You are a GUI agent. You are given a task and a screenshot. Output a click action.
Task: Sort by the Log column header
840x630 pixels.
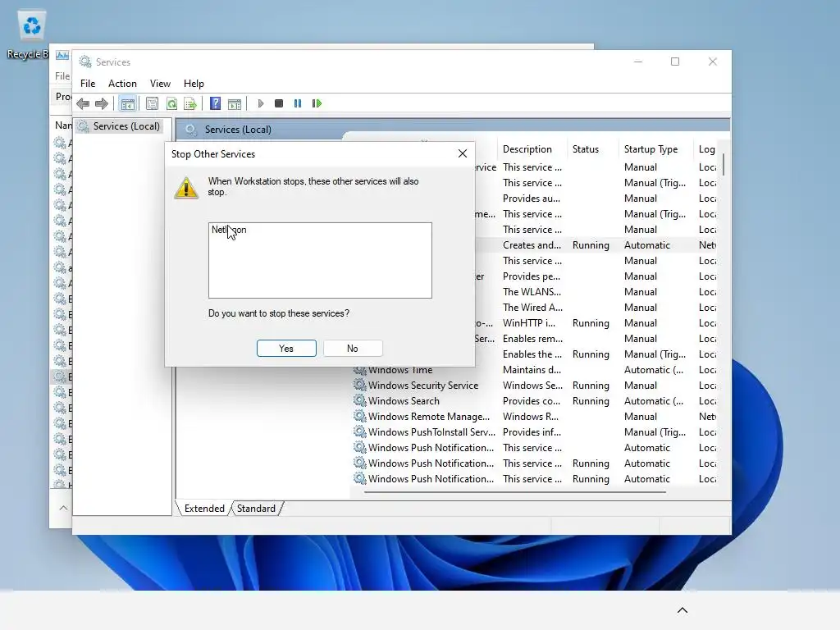click(x=706, y=149)
